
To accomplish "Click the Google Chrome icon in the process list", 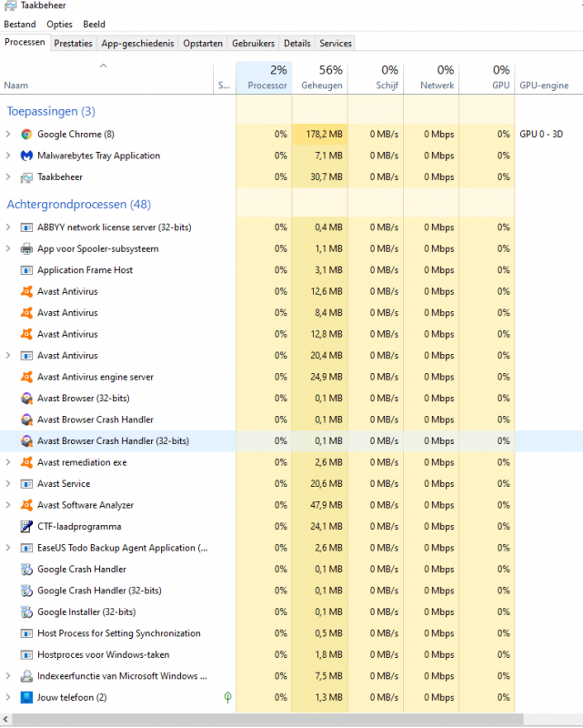I will [27, 135].
